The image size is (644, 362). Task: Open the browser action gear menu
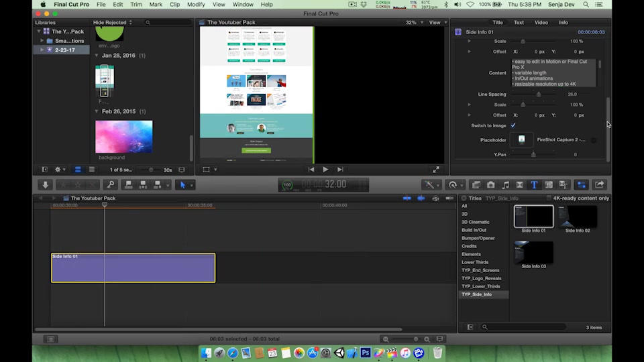(x=60, y=170)
